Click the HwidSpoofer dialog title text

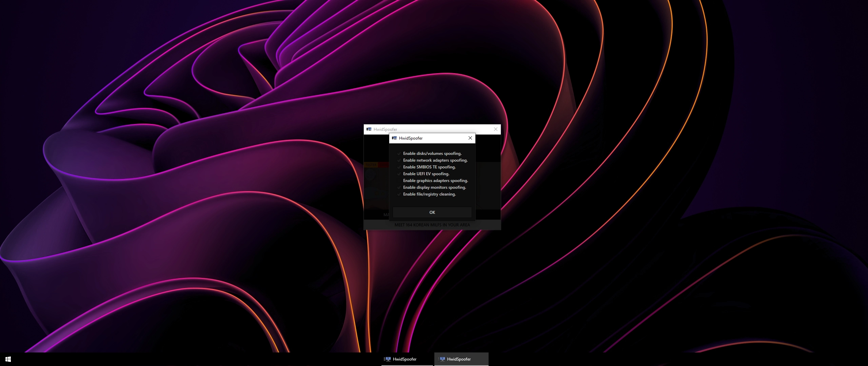click(x=411, y=138)
